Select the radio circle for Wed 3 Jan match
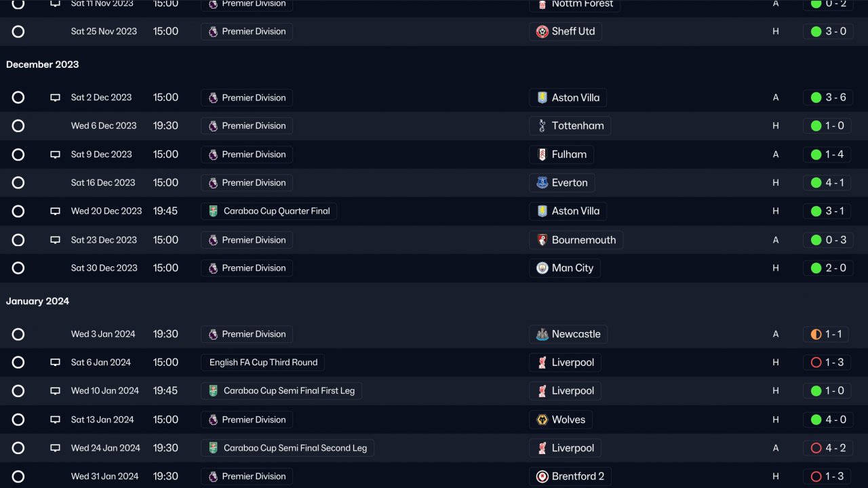This screenshot has height=488, width=868. click(18, 334)
